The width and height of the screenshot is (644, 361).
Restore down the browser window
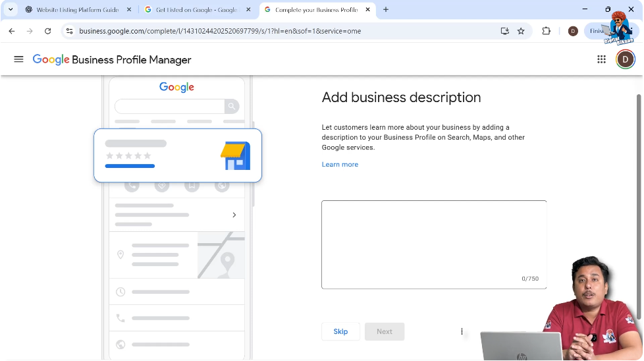pyautogui.click(x=608, y=9)
